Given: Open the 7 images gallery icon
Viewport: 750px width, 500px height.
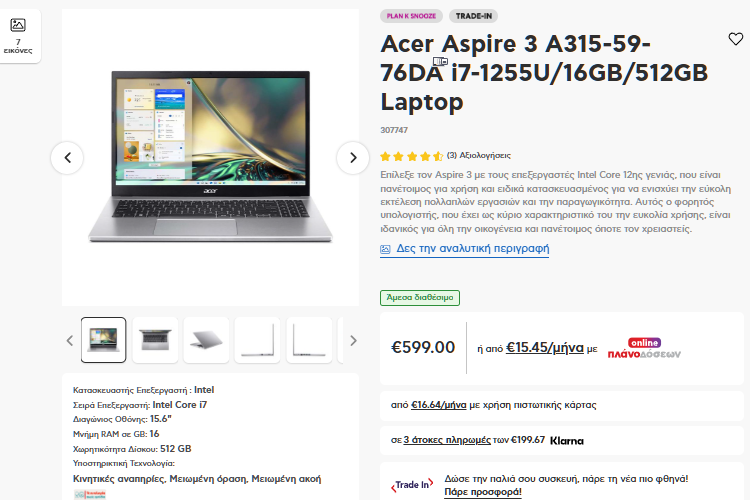Looking at the screenshot, I should click(18, 35).
